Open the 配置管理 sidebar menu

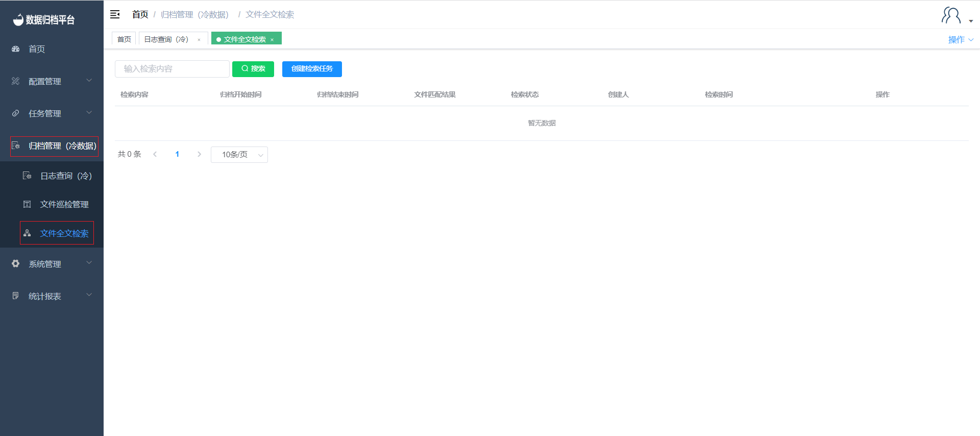pos(52,81)
